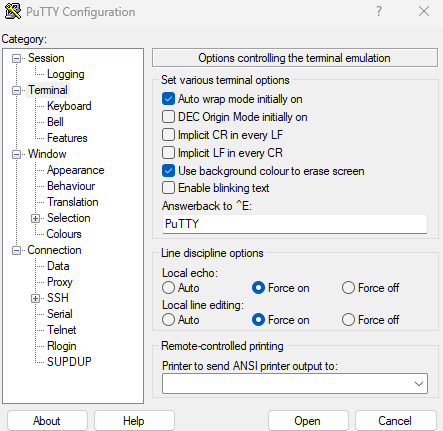Collapse the Session tree node
The width and height of the screenshot is (443, 431).
click(16, 59)
